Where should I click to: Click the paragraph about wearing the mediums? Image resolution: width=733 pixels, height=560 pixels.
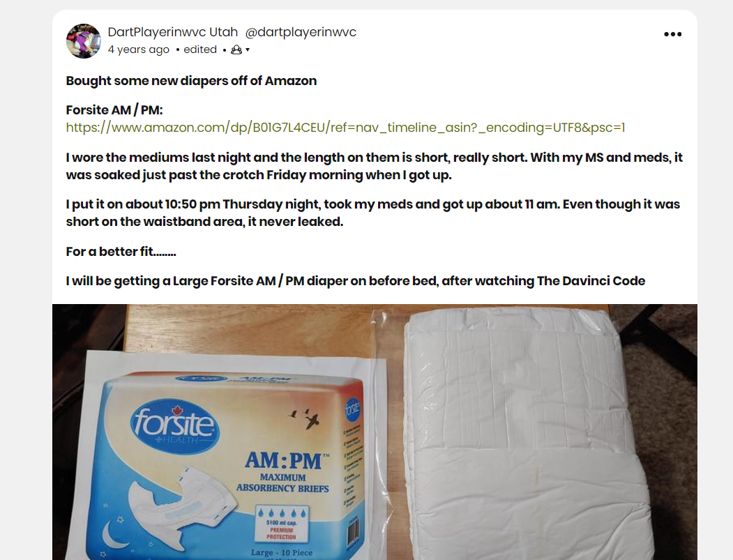(374, 166)
